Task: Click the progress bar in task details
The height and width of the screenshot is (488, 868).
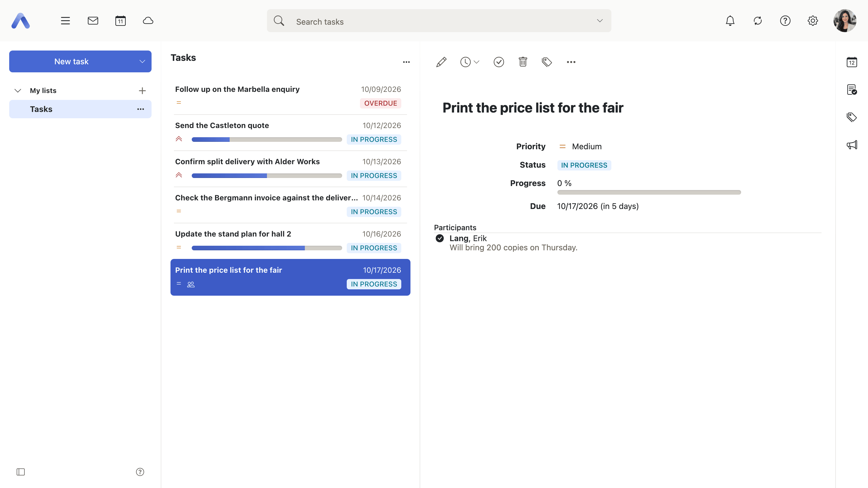Action: coord(649,192)
